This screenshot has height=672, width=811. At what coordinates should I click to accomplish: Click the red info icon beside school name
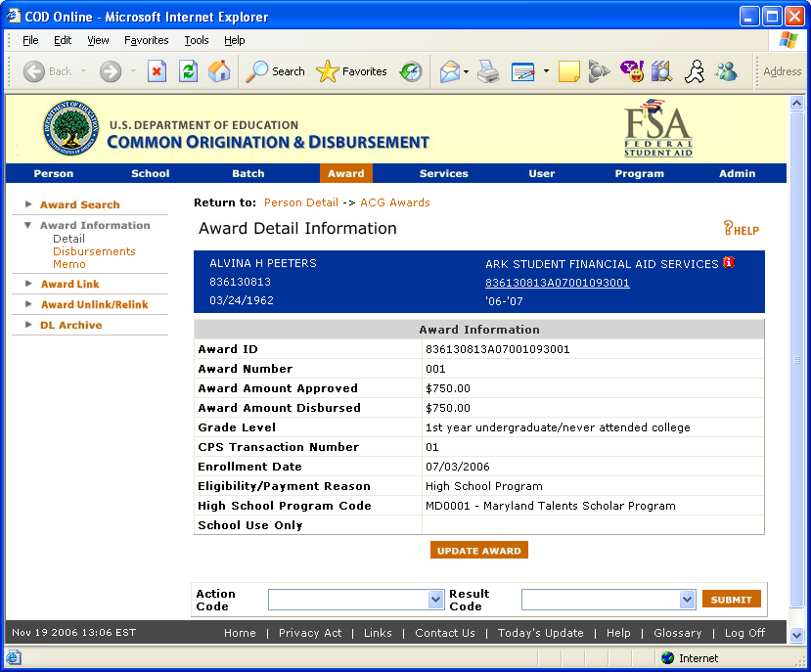tap(728, 263)
